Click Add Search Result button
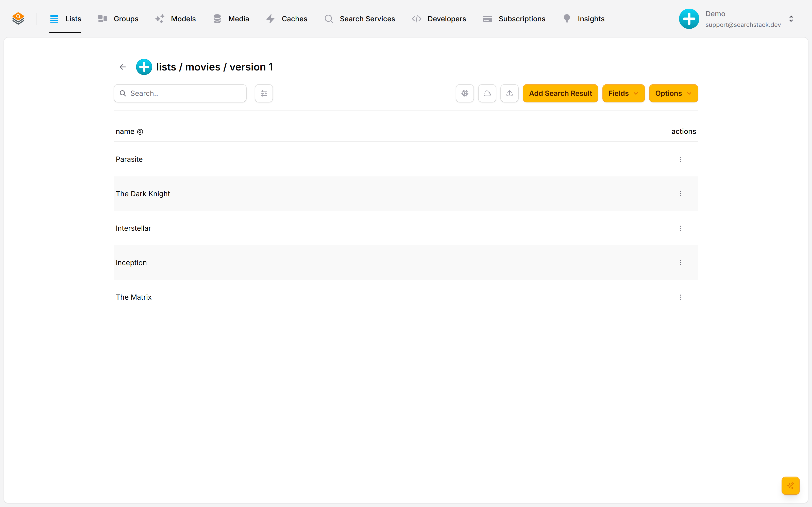The height and width of the screenshot is (507, 812). [560, 93]
